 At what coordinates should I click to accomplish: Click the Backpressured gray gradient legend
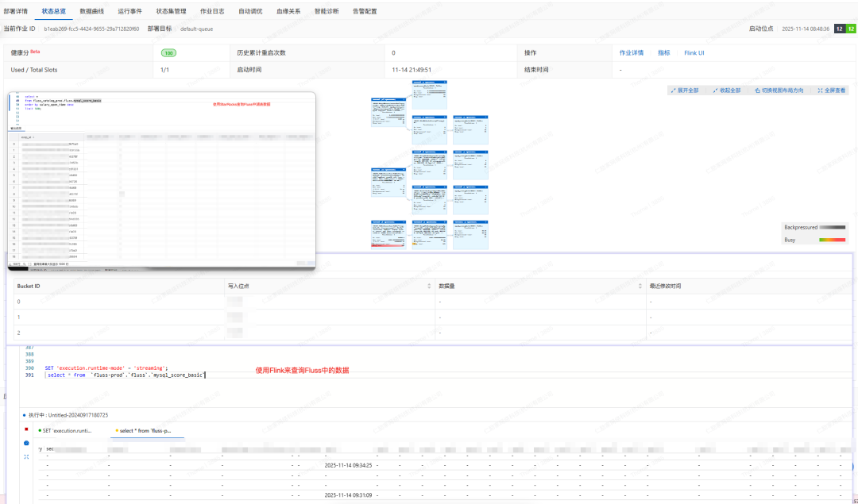[832, 228]
